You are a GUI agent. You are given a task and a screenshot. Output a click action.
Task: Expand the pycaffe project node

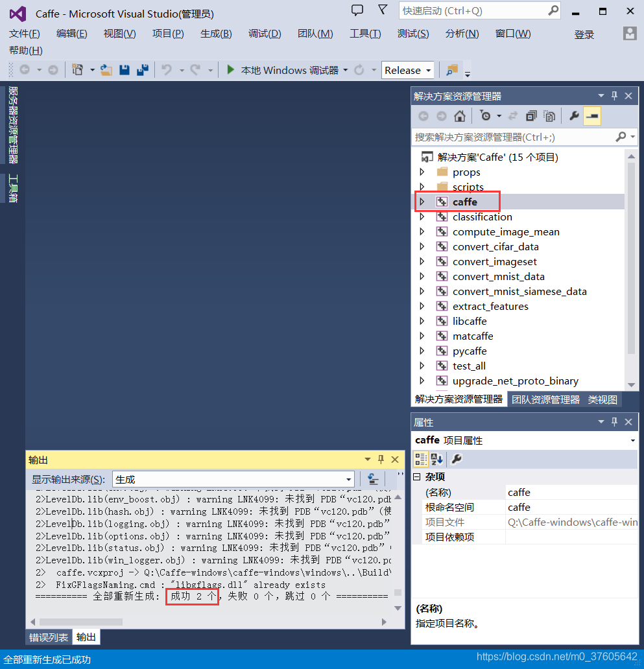[x=422, y=351]
